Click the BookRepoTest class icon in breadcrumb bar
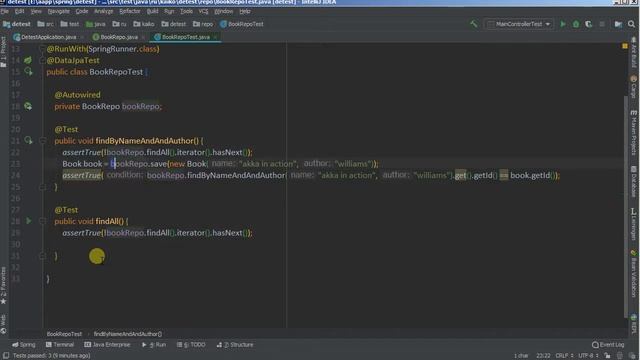This screenshot has width=640, height=360. [223, 24]
